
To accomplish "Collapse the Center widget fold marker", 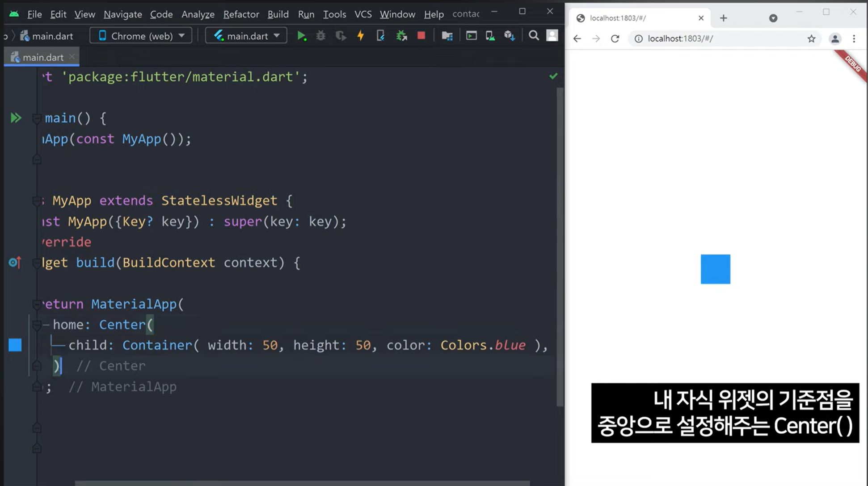I will [37, 325].
